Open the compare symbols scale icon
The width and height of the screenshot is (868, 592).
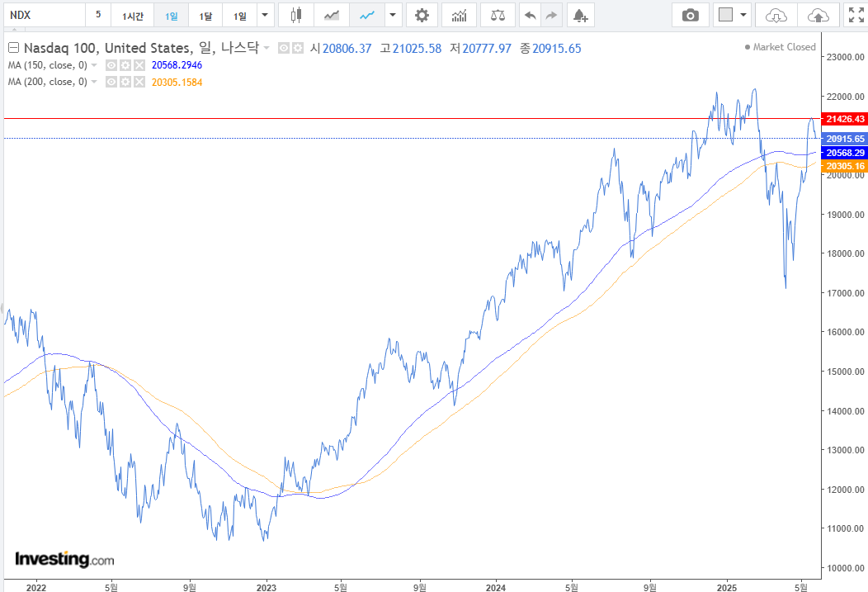point(498,16)
